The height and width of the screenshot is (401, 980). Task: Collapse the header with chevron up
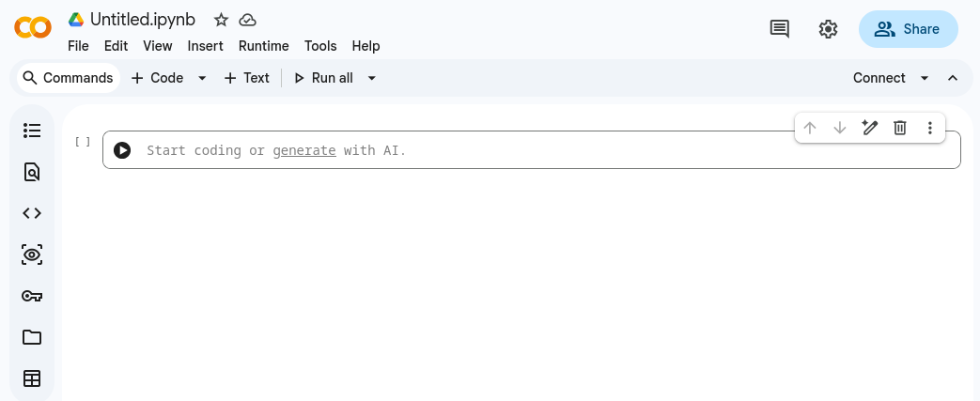pos(953,78)
